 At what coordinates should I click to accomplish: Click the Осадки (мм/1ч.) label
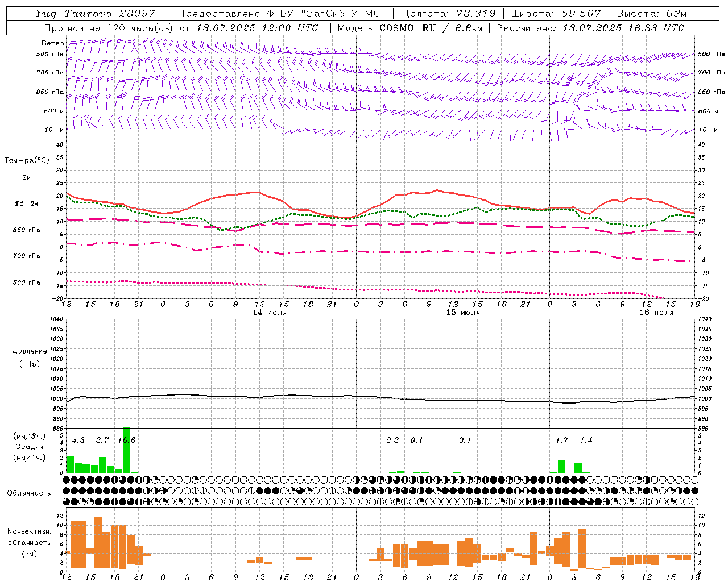tap(29, 447)
